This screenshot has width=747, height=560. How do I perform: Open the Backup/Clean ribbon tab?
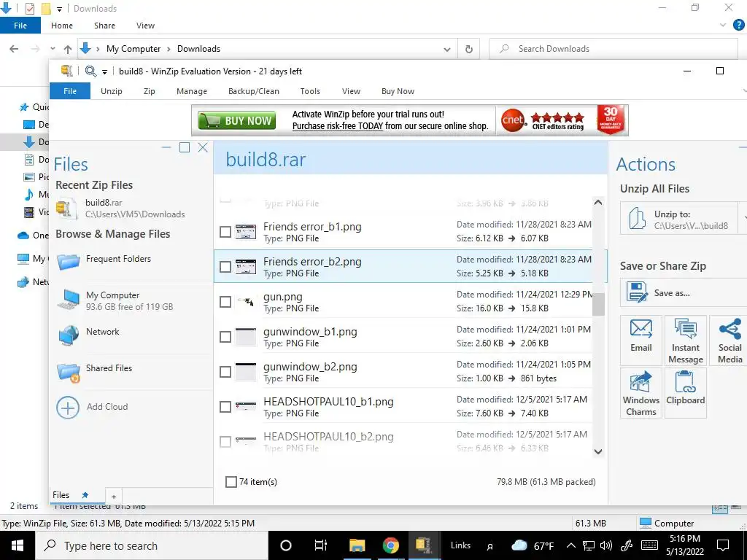253,91
